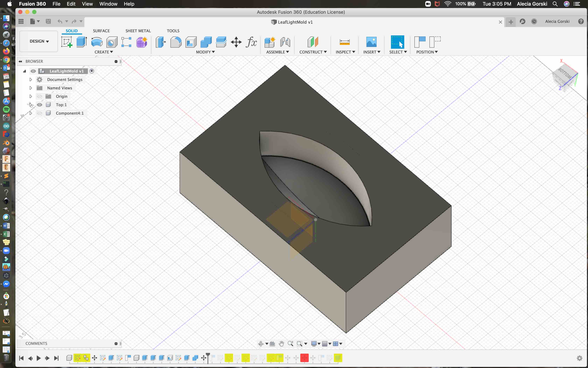Jump to the timeline end
Screen dimensions: 588x368
point(56,358)
